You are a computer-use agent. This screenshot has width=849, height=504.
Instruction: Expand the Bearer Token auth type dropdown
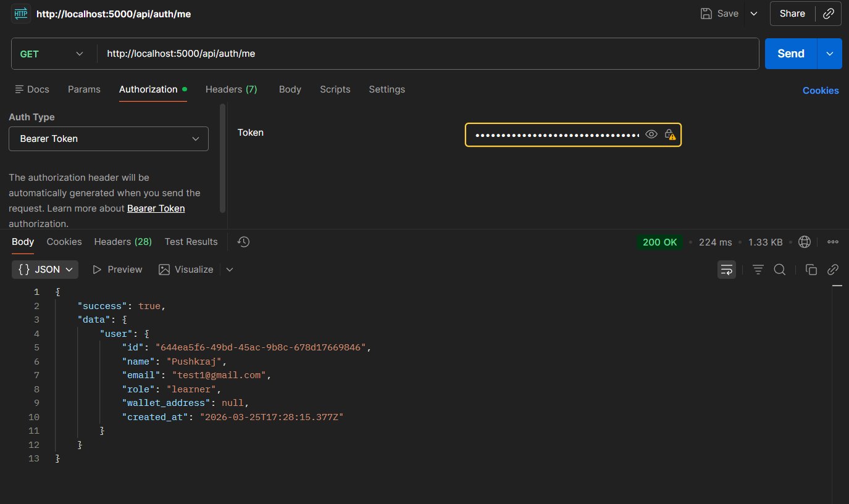click(x=109, y=139)
